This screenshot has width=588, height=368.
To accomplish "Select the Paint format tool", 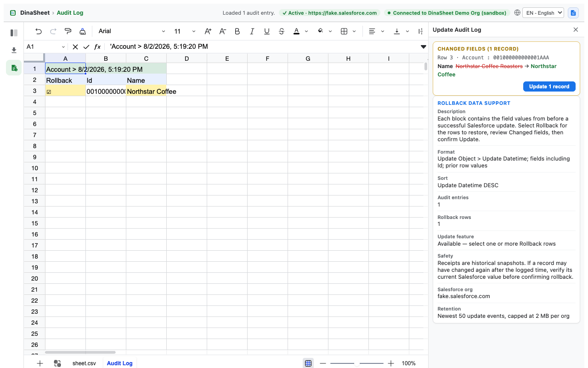I will pos(68,31).
